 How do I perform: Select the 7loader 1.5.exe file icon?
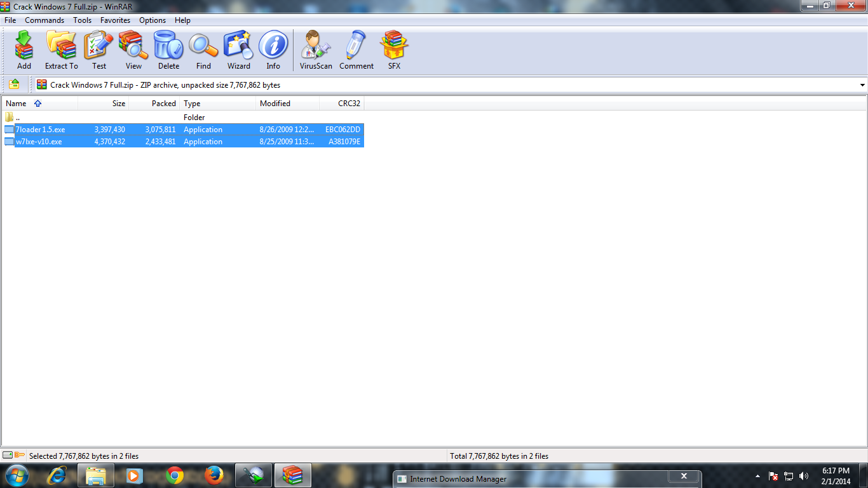(9, 130)
